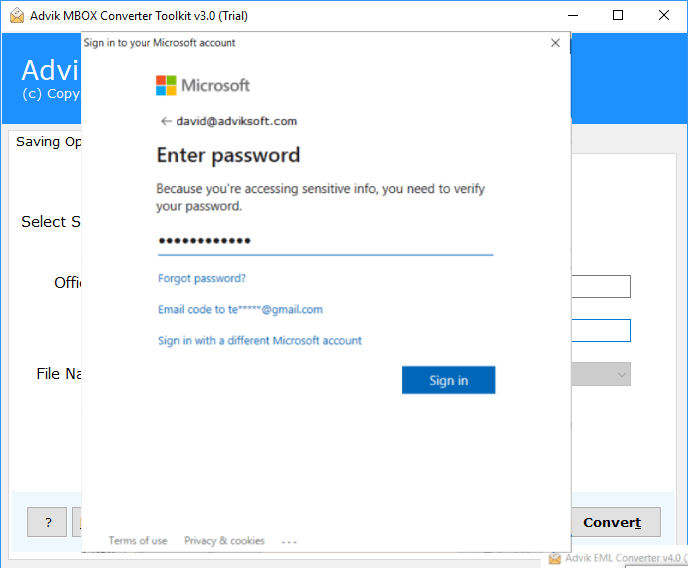Open Terms of use link
Screen dimensions: 688x568
coord(138,541)
